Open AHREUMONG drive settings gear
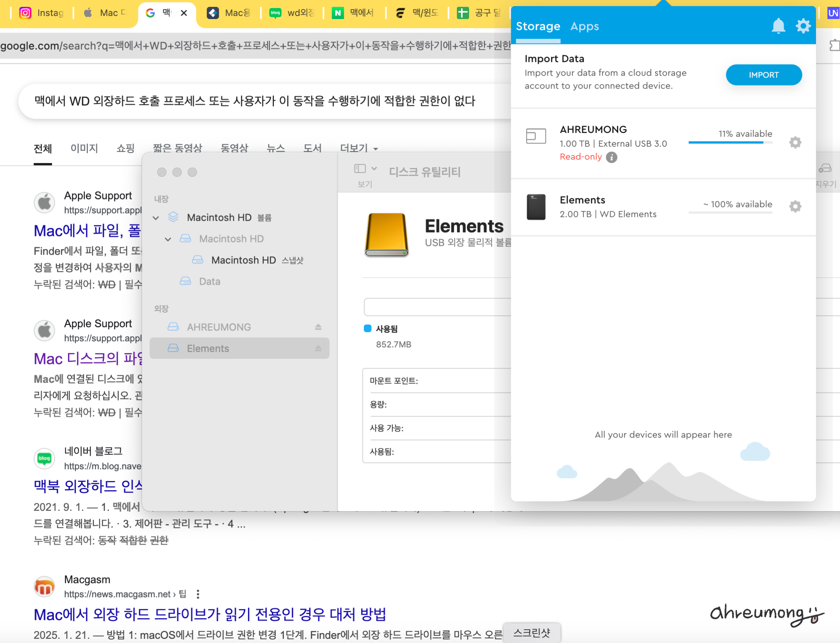Viewport: 840px width, 643px height. 795,142
